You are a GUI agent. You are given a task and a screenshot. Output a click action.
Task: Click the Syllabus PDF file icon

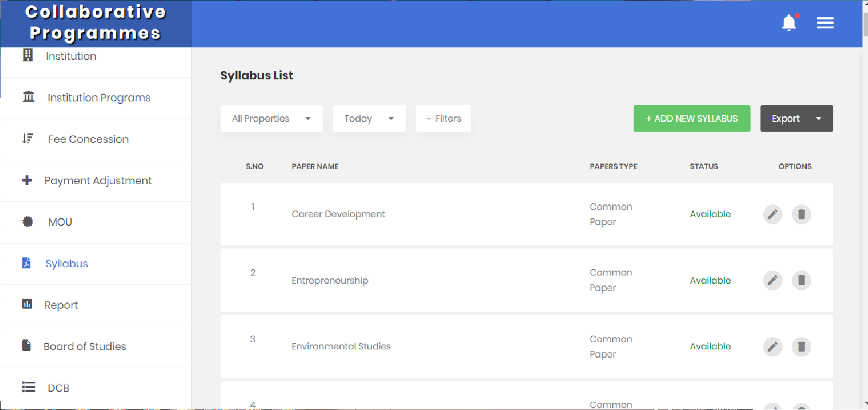(26, 263)
